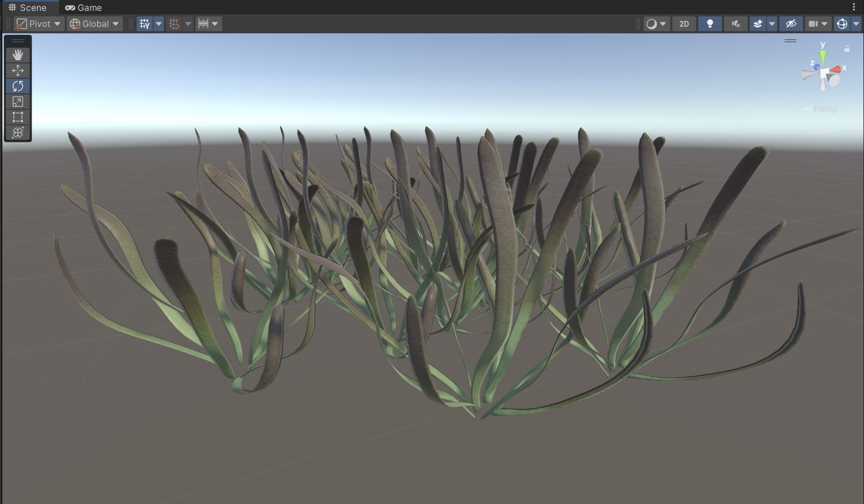Open grid visibility options dropdown arrow
Viewport: 864px width, 504px height.
point(159,24)
